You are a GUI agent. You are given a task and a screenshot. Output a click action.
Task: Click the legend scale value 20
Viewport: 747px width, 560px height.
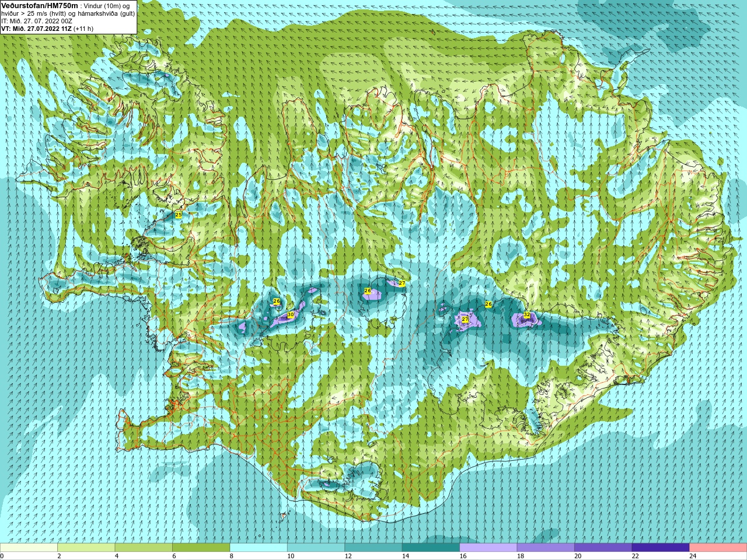pos(577,556)
